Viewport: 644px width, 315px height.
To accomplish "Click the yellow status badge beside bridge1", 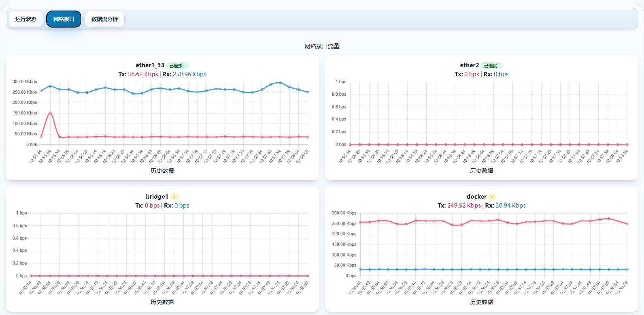I will [x=174, y=197].
